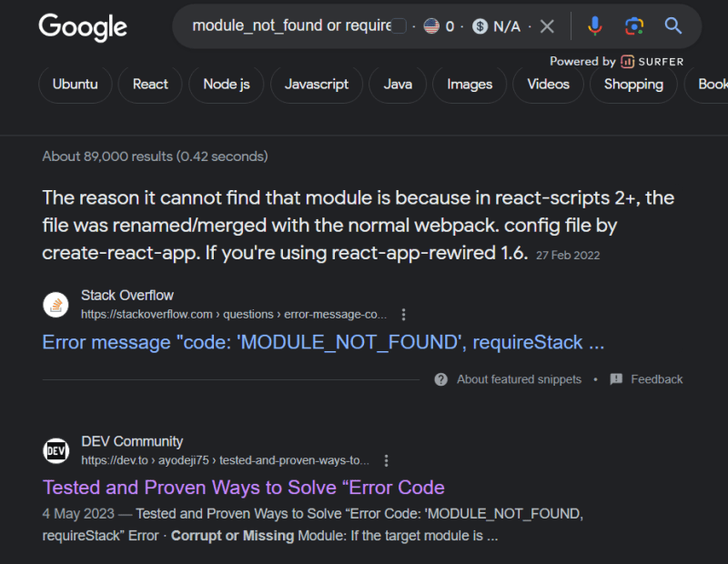The image size is (728, 564).
Task: Open the dev.to ayodeji75 URL breadcrumb
Action: [x=225, y=460]
